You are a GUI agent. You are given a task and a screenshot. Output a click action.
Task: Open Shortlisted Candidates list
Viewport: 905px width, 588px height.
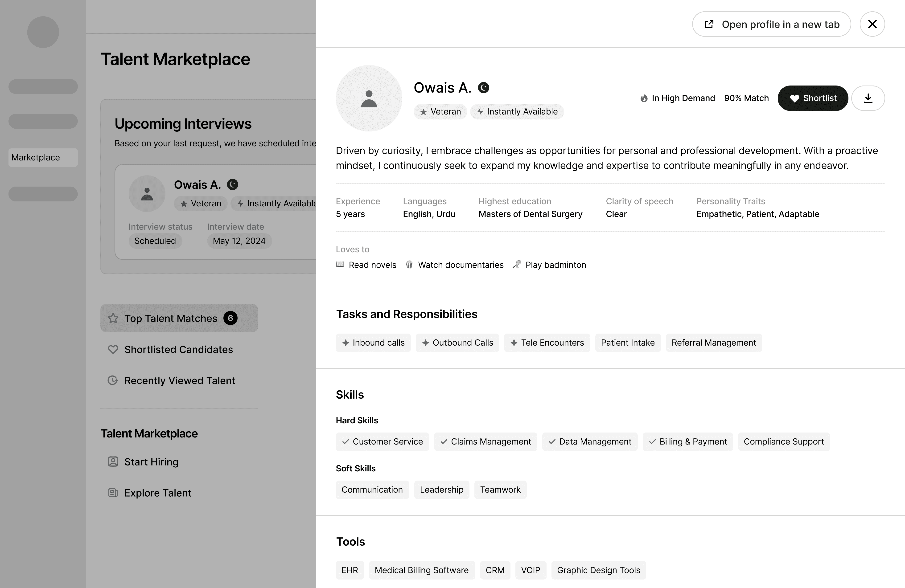[178, 349]
